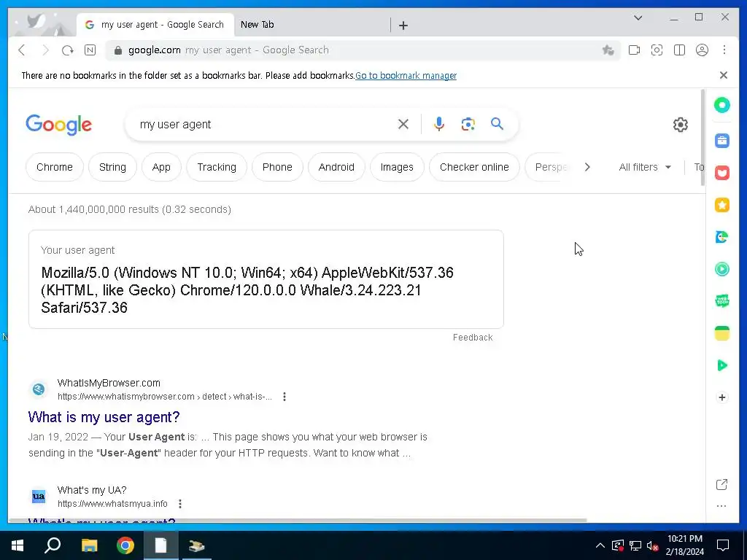Open the green play triangle sidebar icon
The height and width of the screenshot is (560, 747).
coord(721,365)
